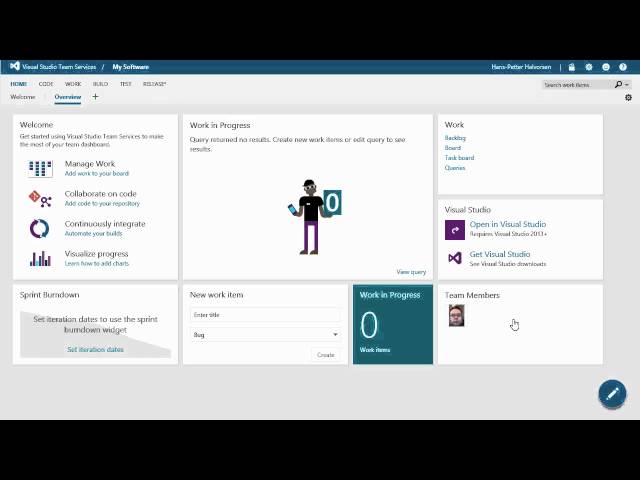Viewport: 640px width, 480px height.
Task: Click the Sprint Burndown widget title
Action: [x=49, y=295]
